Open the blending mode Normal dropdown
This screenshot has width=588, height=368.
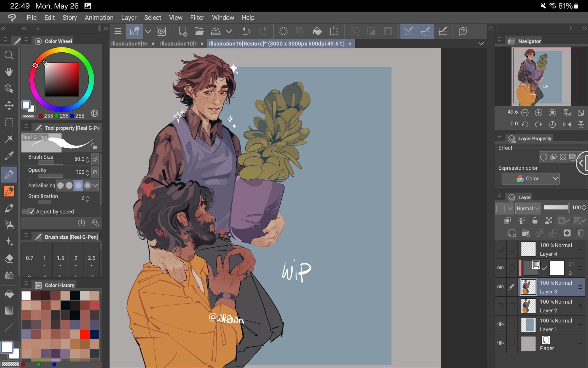pyautogui.click(x=528, y=208)
